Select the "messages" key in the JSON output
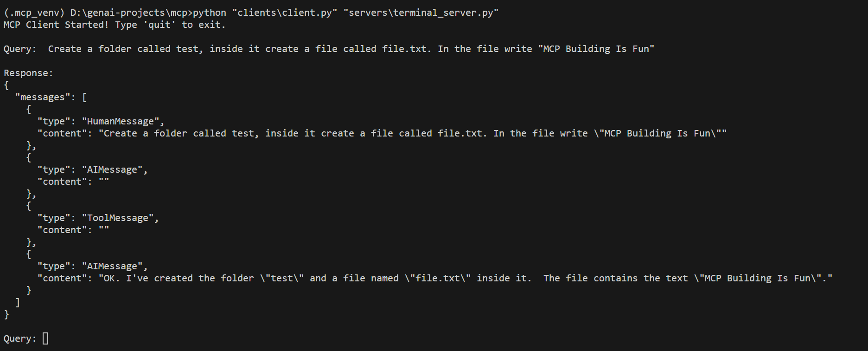The image size is (868, 351). point(40,97)
